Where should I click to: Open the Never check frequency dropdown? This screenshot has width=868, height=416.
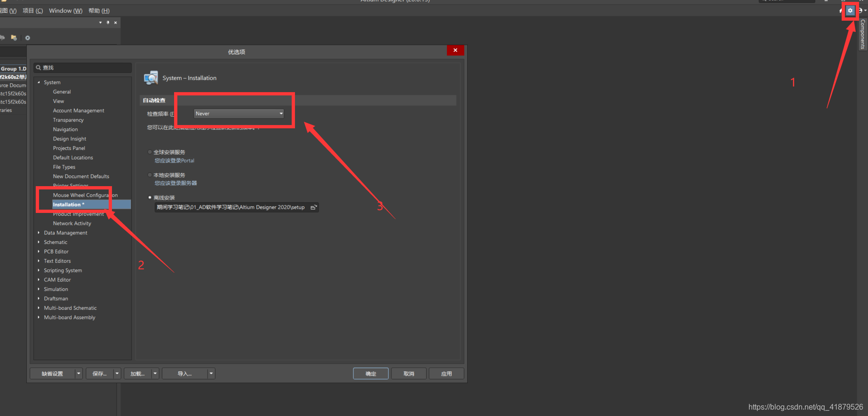coord(239,113)
